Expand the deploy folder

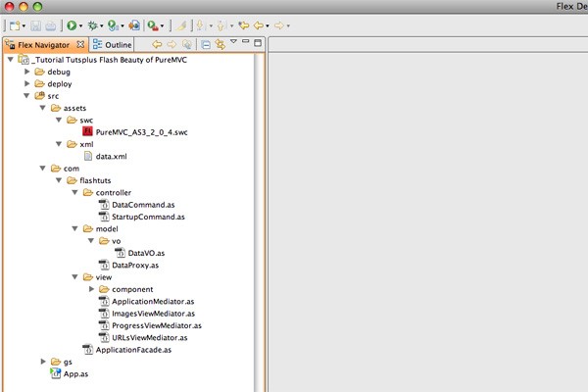[27, 83]
